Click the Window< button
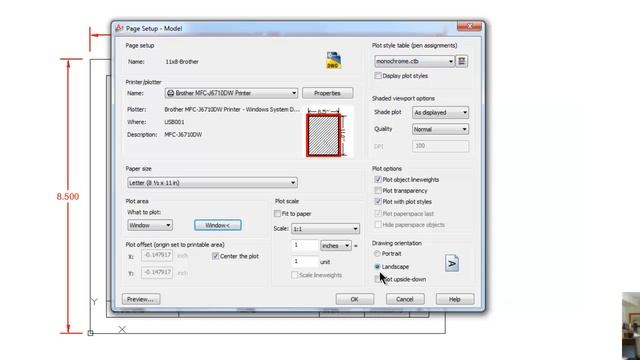This screenshot has width=640, height=360. tap(218, 225)
